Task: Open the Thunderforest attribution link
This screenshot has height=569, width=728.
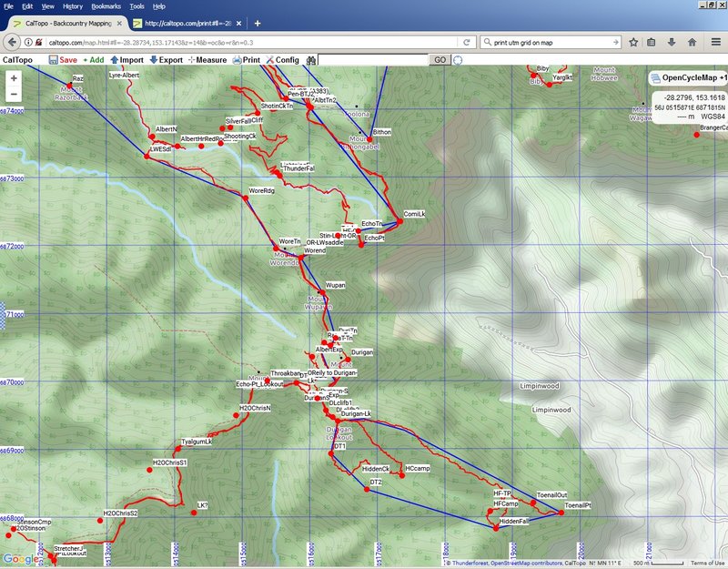Action: click(x=470, y=563)
